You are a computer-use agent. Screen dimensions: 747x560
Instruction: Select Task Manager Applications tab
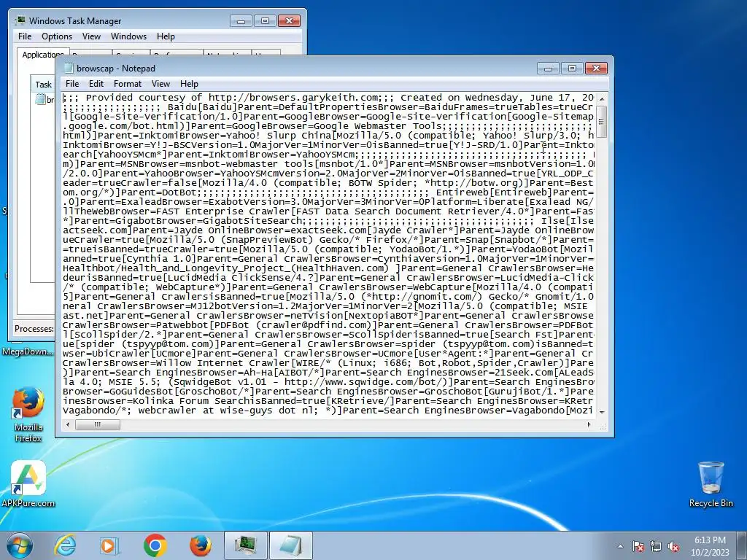coord(43,54)
